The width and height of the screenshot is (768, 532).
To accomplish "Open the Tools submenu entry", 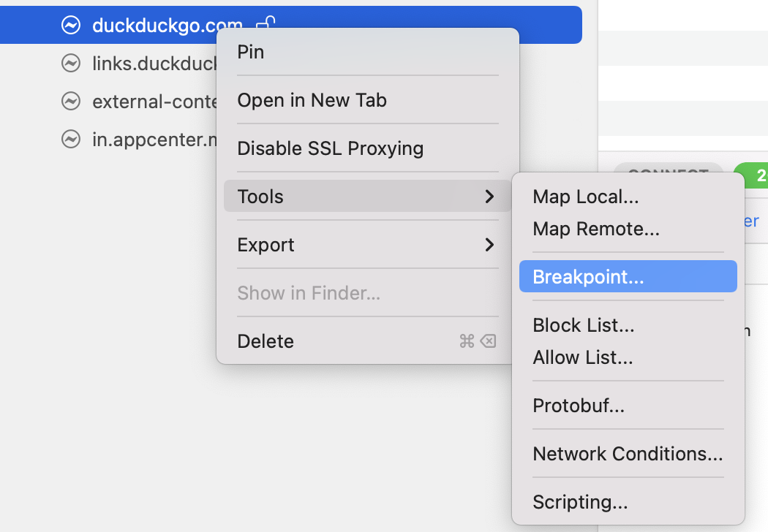I will pyautogui.click(x=367, y=197).
